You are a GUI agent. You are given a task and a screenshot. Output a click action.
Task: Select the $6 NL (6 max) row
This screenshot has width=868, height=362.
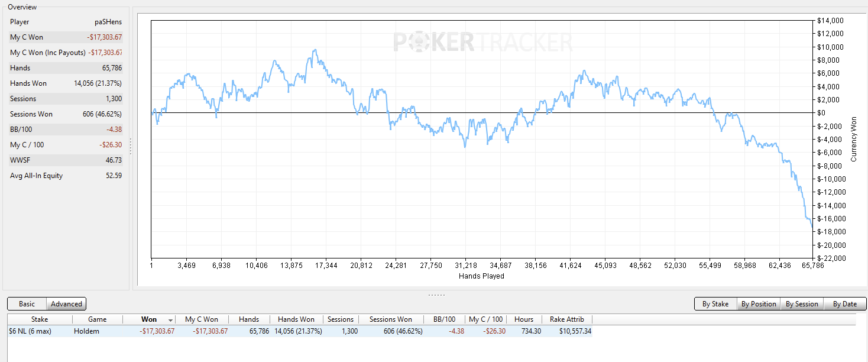click(x=300, y=331)
